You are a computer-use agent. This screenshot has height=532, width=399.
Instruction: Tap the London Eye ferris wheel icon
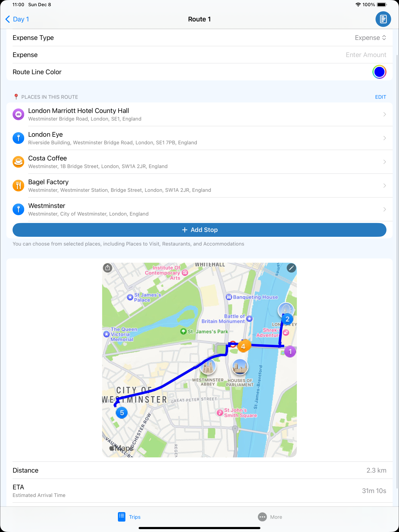[x=286, y=309]
